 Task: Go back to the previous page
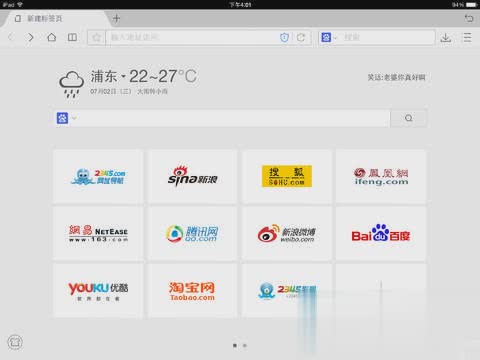point(11,37)
